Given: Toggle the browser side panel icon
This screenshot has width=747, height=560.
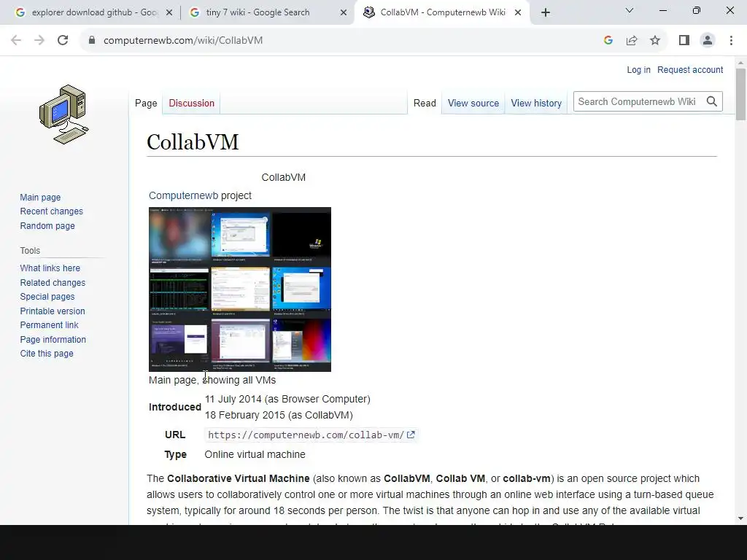Looking at the screenshot, I should tap(684, 41).
